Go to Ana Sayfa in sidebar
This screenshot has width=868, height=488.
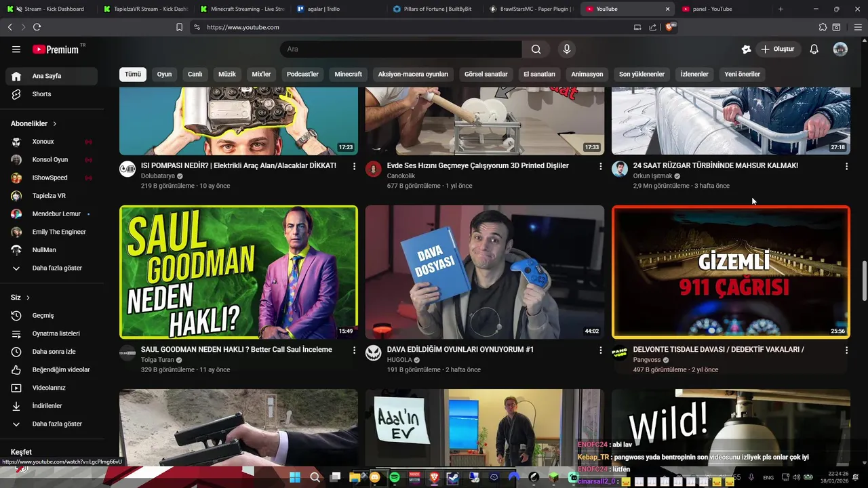(52, 76)
